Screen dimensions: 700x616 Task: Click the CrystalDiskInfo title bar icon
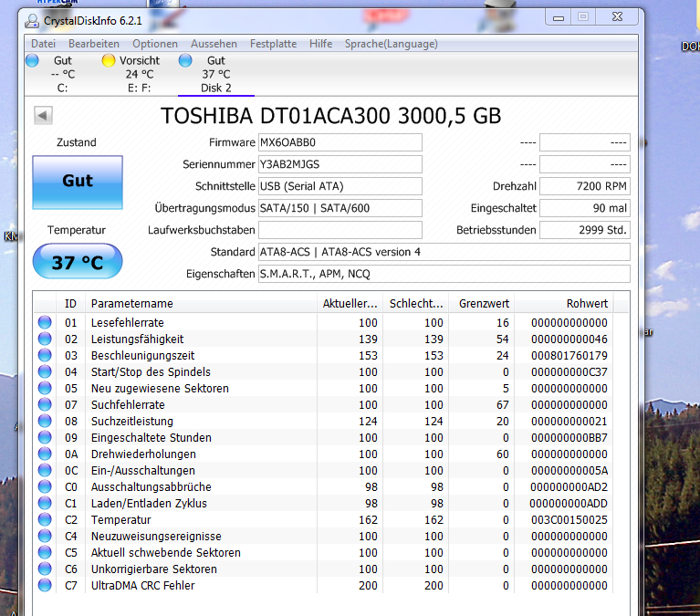coord(32,21)
